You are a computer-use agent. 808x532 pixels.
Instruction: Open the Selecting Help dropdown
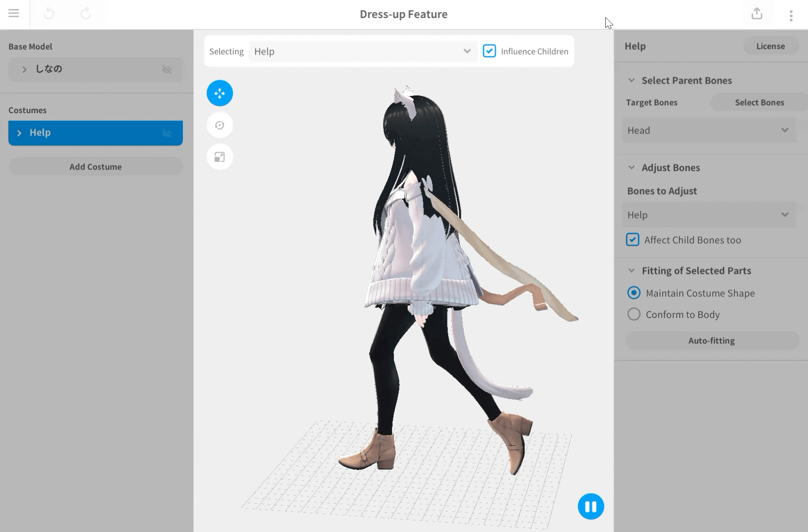coord(363,51)
